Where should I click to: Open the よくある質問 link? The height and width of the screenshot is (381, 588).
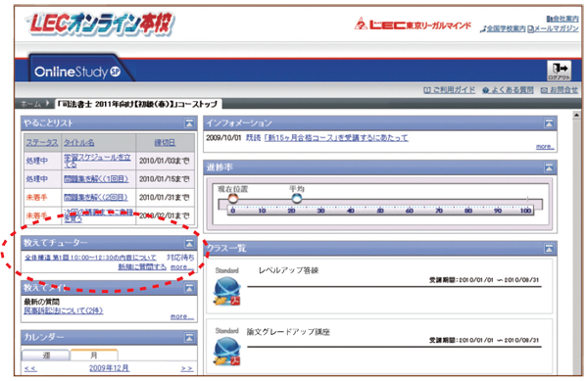pyautogui.click(x=508, y=90)
